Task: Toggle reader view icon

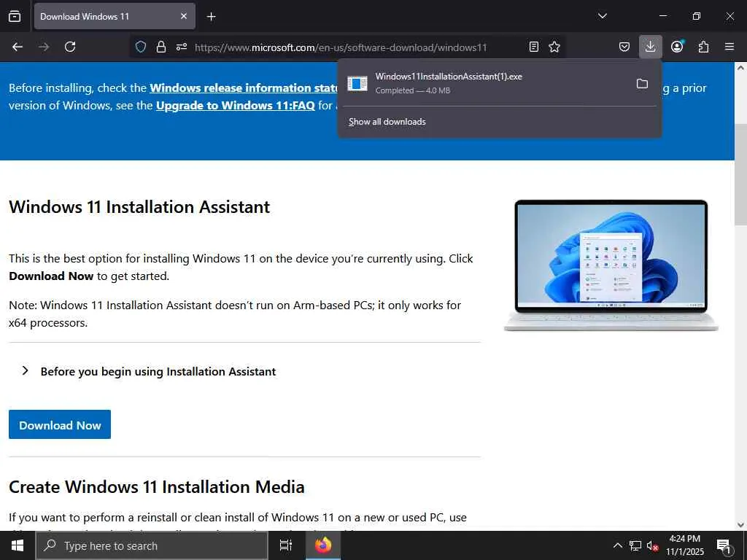Action: 534,47
